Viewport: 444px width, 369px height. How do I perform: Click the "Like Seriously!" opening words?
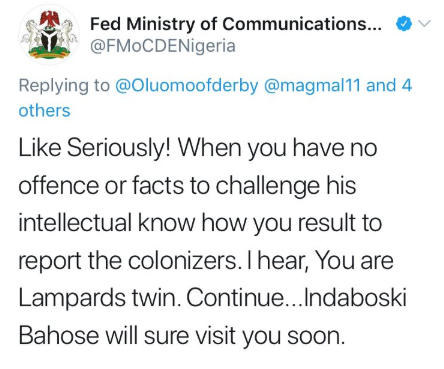coord(95,148)
